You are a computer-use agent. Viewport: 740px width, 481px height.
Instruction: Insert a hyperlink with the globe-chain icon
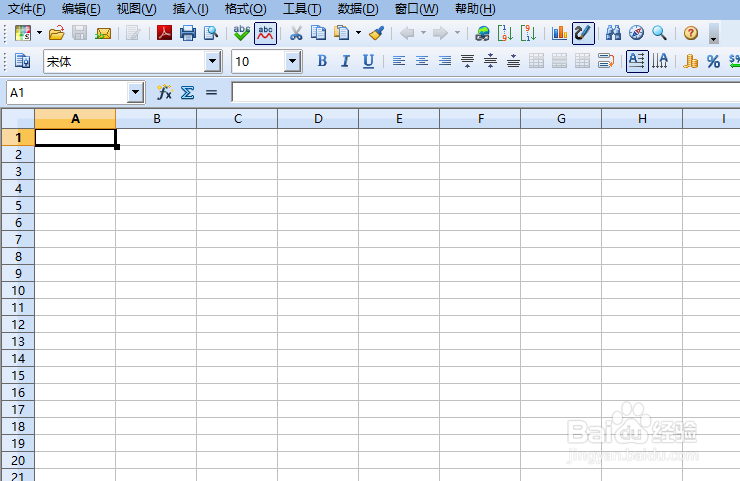482,33
